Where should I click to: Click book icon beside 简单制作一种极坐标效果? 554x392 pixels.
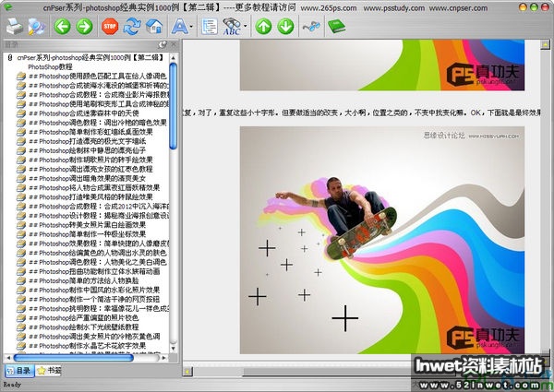(x=21, y=234)
